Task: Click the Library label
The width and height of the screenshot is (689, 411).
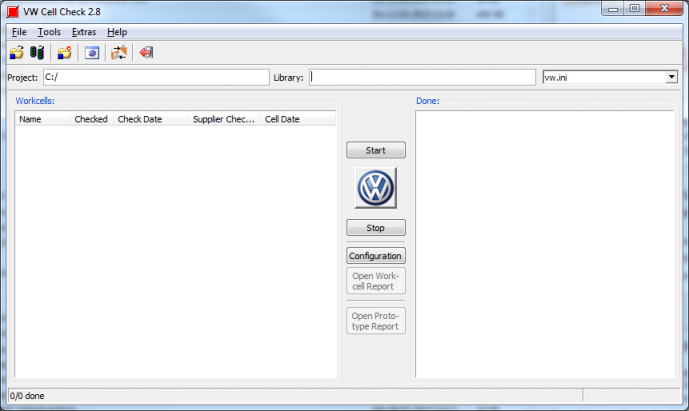Action: click(x=288, y=78)
